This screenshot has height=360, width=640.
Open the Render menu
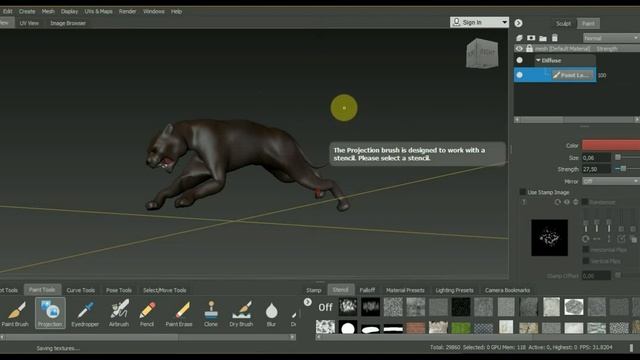127,11
